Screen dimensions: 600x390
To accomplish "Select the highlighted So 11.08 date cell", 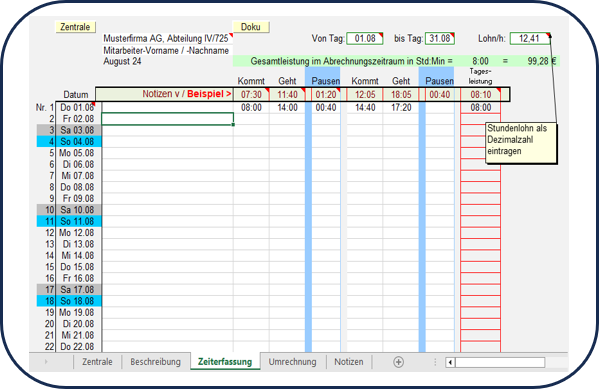I will pyautogui.click(x=78, y=221).
